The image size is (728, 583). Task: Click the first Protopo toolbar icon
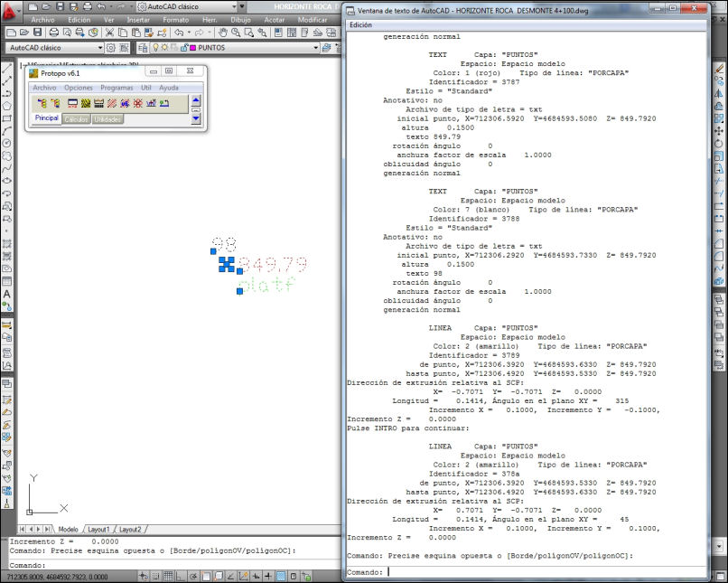click(42, 103)
